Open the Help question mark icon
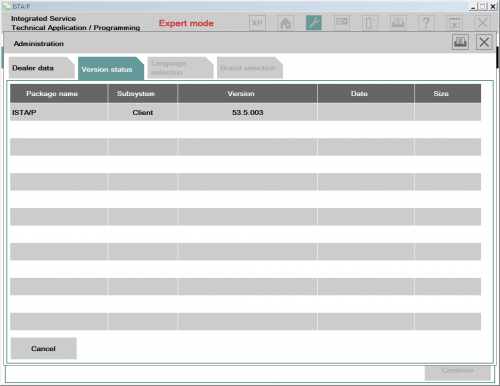Image resolution: width=500 pixels, height=386 pixels. point(426,23)
